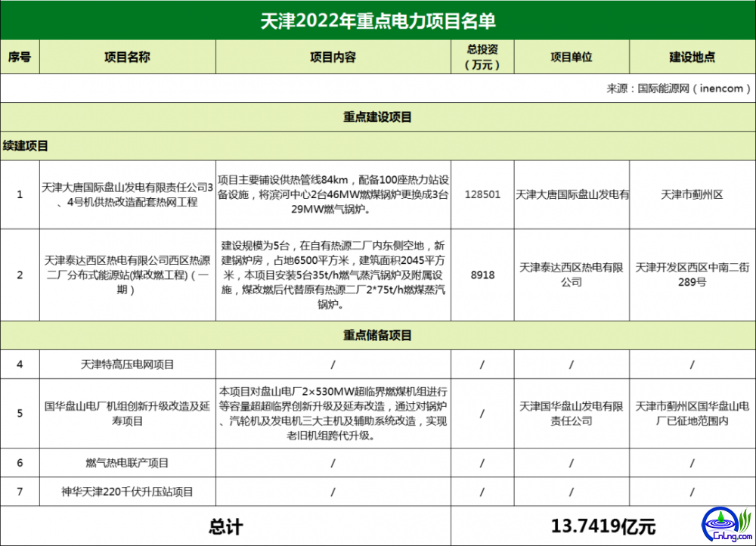756x546 pixels.
Task: Click the 总计 label in the bottom row
Action: [x=225, y=526]
